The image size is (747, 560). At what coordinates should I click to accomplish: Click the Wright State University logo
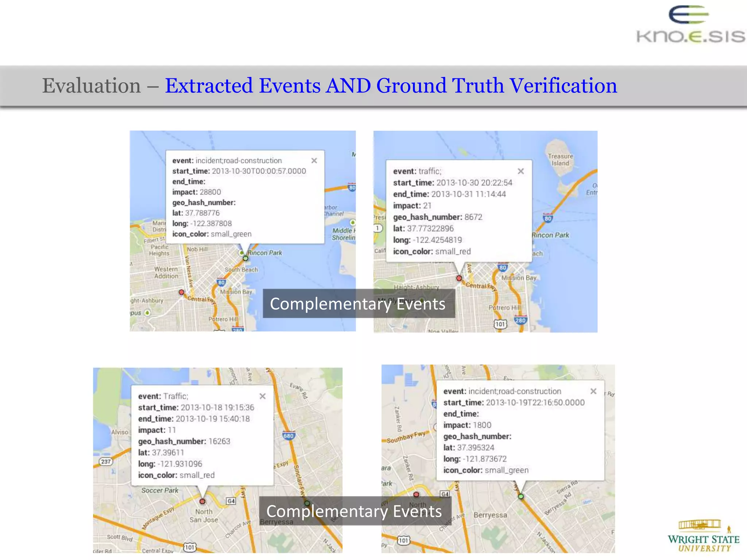704,536
